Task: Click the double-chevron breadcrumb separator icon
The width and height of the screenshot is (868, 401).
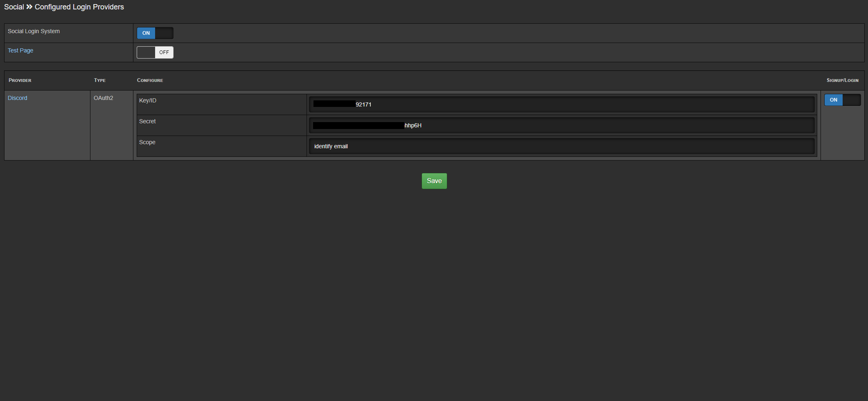Action: [x=28, y=7]
